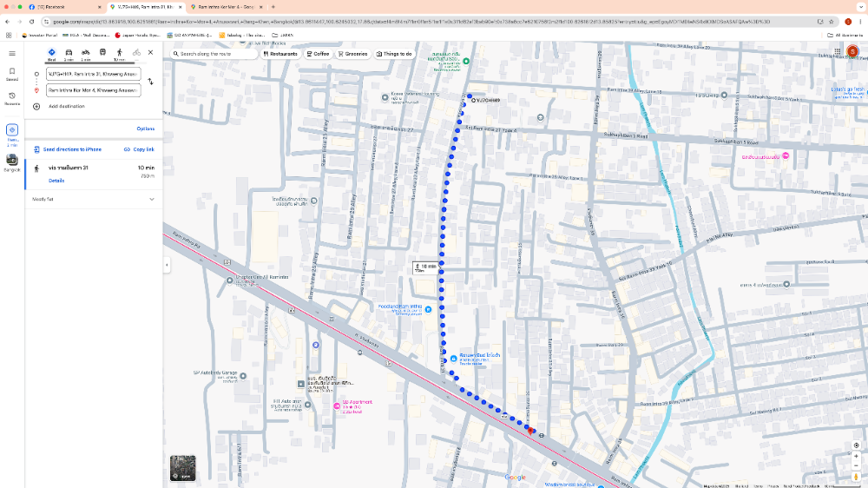
Task: Switch to Ram Inthra Kor Mor 4 tab
Action: coord(227,7)
